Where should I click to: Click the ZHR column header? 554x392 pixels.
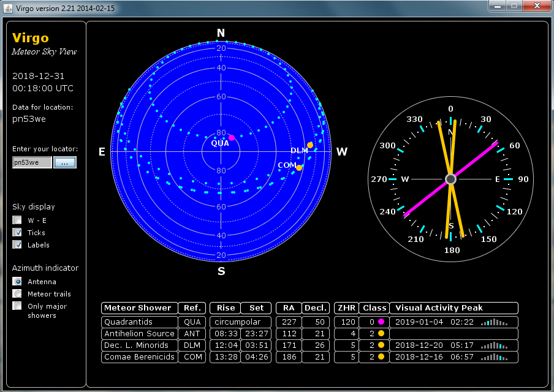click(x=347, y=308)
